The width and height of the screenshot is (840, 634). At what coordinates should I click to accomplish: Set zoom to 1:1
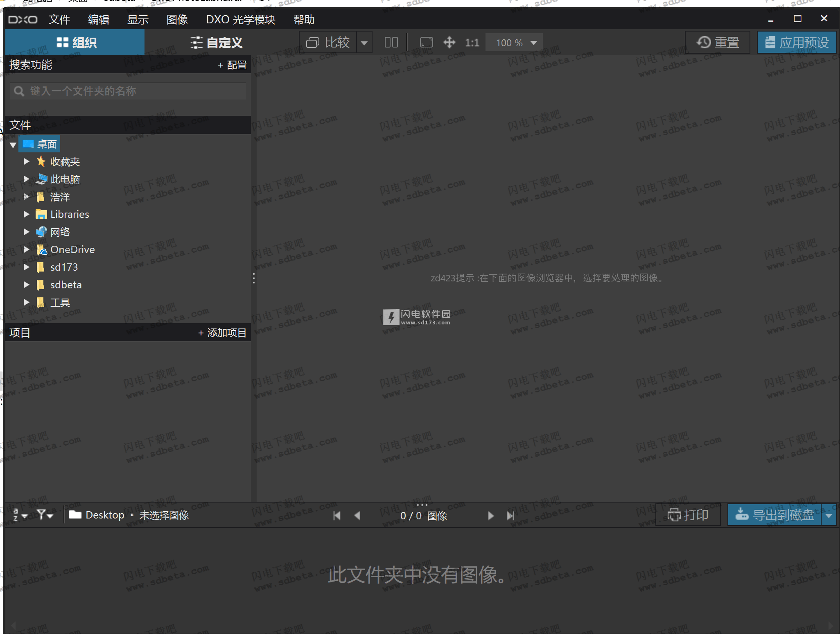pyautogui.click(x=472, y=43)
